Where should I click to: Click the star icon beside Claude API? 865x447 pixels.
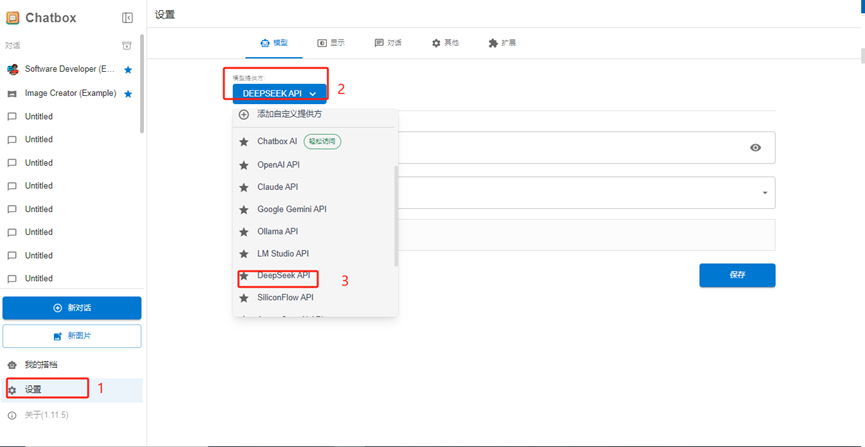[243, 188]
